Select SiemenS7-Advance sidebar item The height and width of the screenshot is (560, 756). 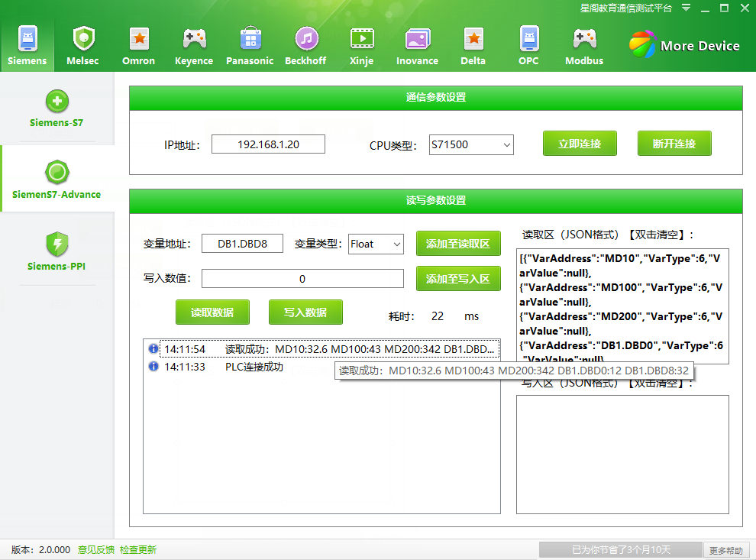pyautogui.click(x=57, y=180)
